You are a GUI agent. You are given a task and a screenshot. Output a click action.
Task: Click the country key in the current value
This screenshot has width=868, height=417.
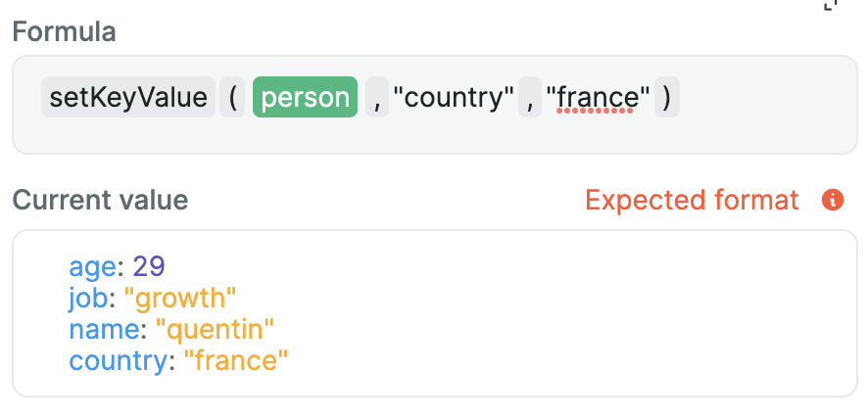click(114, 361)
